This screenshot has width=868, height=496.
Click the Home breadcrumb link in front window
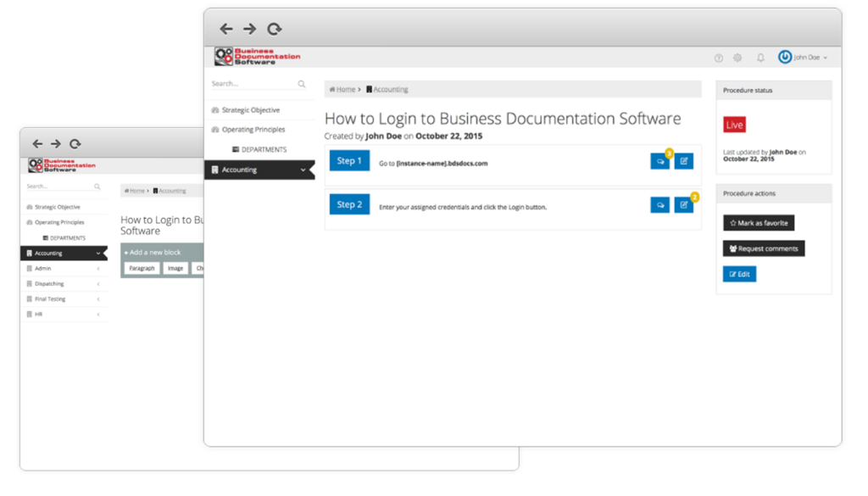(345, 89)
